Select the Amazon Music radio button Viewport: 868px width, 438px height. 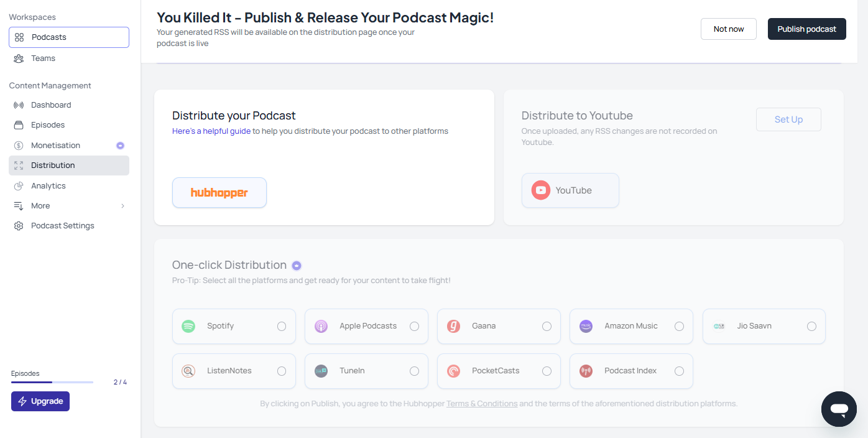coord(679,326)
